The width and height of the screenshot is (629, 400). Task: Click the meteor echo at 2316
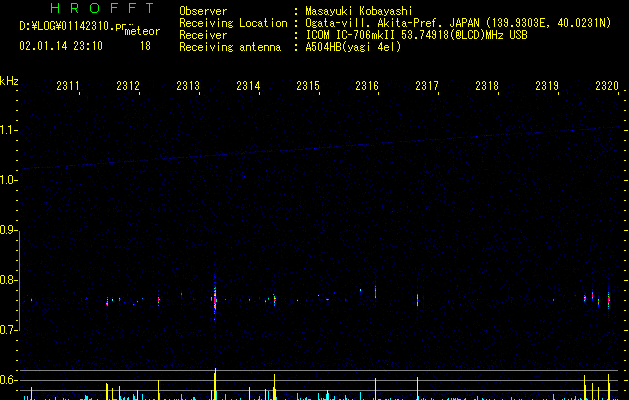click(x=375, y=292)
